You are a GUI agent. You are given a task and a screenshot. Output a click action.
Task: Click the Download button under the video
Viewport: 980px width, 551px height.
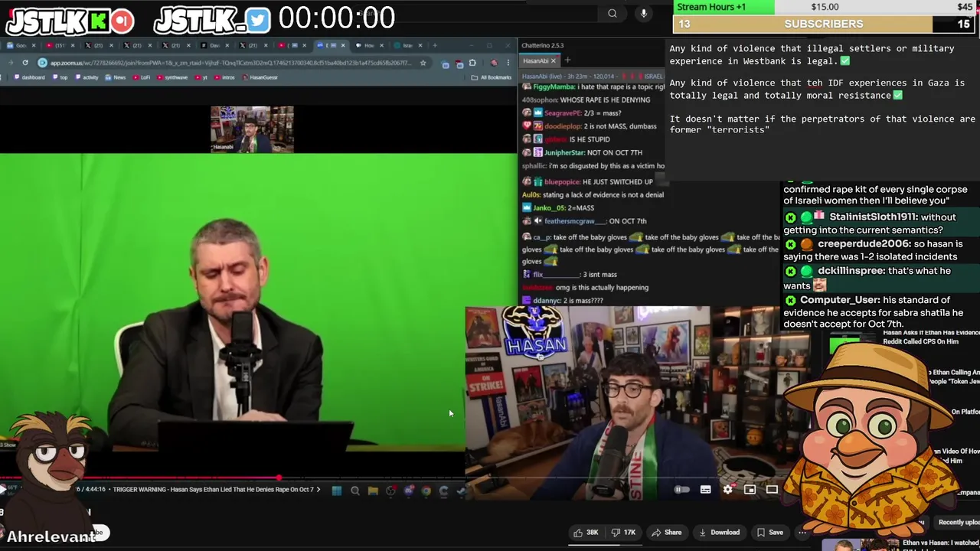tap(718, 533)
